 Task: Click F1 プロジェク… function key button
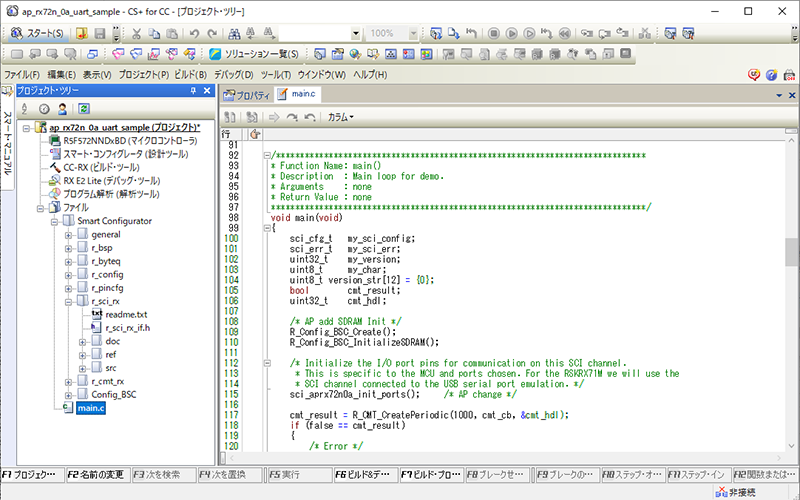tap(32, 474)
